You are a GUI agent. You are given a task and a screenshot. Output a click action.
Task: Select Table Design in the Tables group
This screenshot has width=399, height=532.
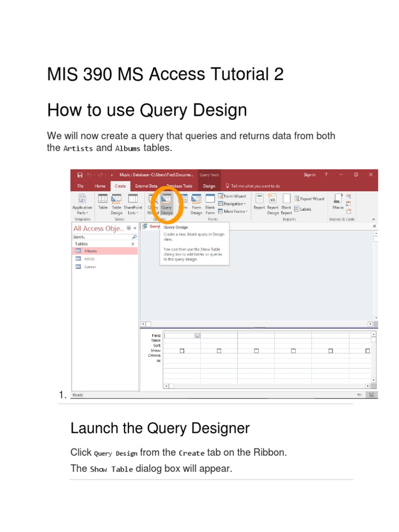click(x=116, y=204)
